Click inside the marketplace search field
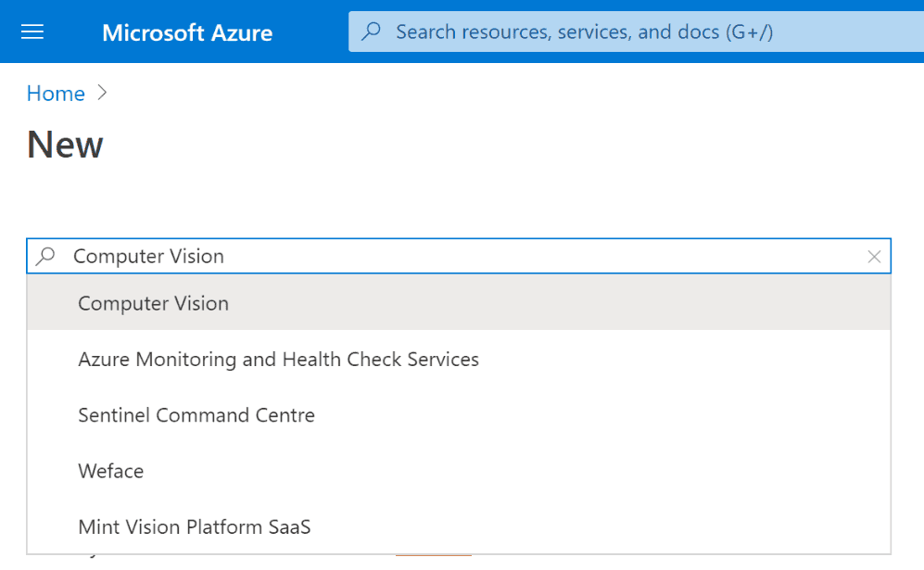 (x=459, y=256)
